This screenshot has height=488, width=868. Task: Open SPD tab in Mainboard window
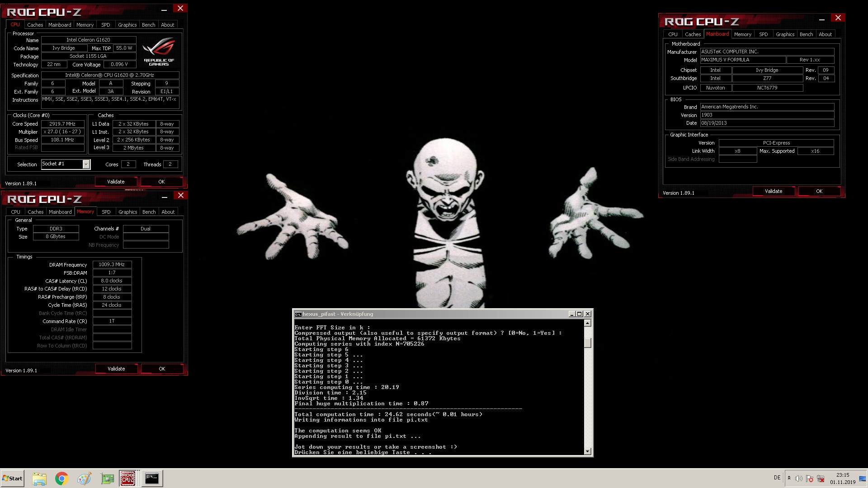click(764, 34)
